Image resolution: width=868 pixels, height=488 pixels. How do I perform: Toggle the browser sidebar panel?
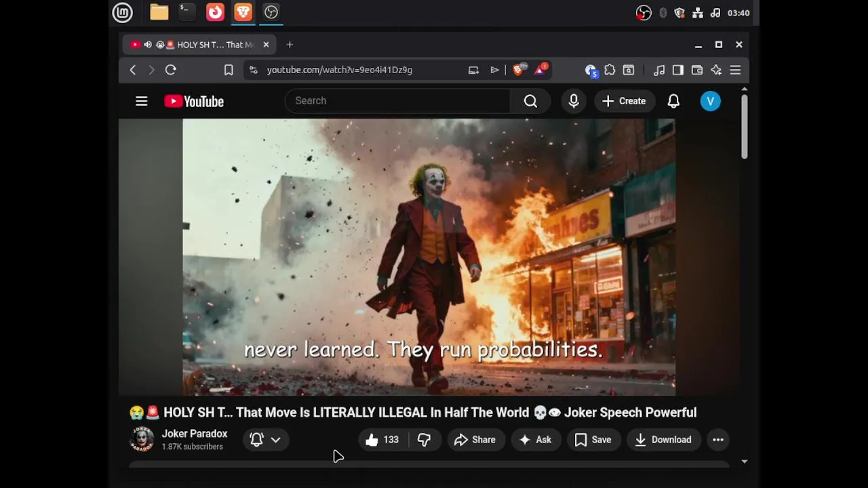[x=678, y=70]
